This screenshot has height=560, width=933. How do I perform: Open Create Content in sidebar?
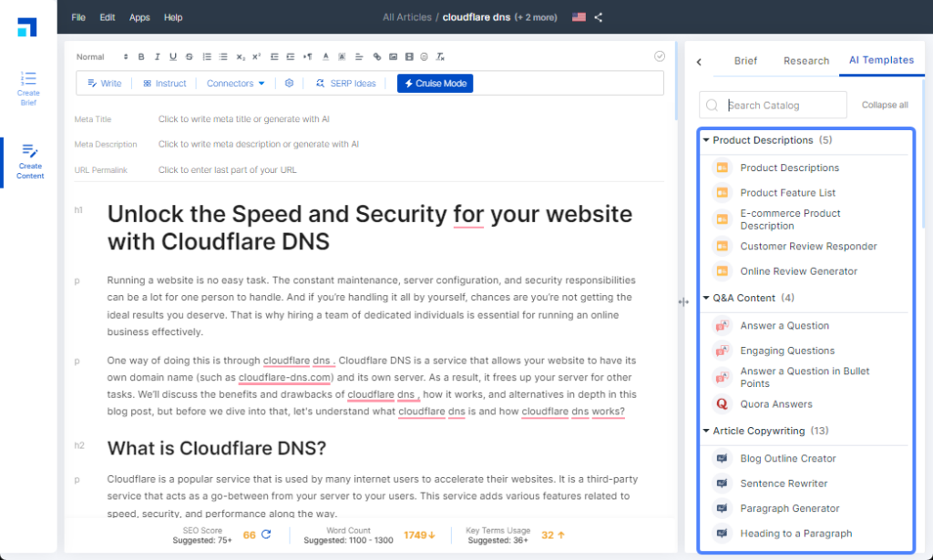coord(30,162)
